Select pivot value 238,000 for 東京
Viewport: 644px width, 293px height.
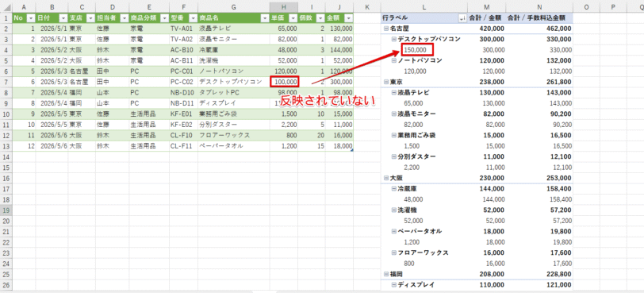click(x=487, y=82)
